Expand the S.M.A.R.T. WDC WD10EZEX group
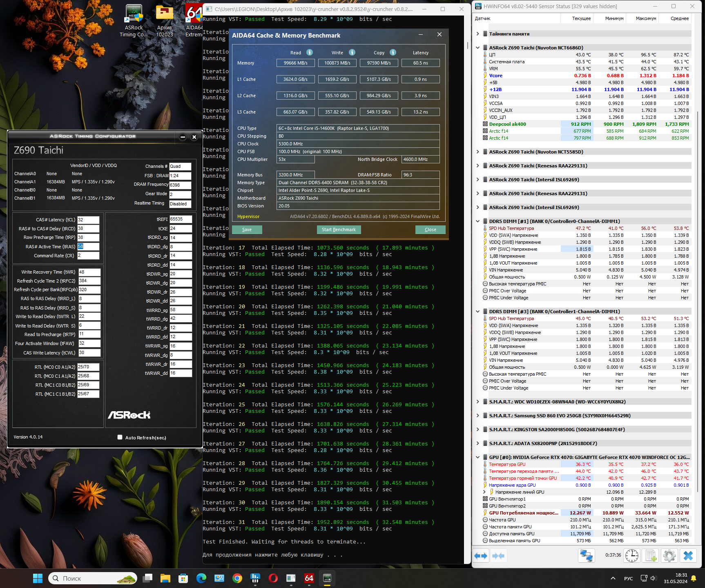This screenshot has width=705, height=588. click(477, 402)
